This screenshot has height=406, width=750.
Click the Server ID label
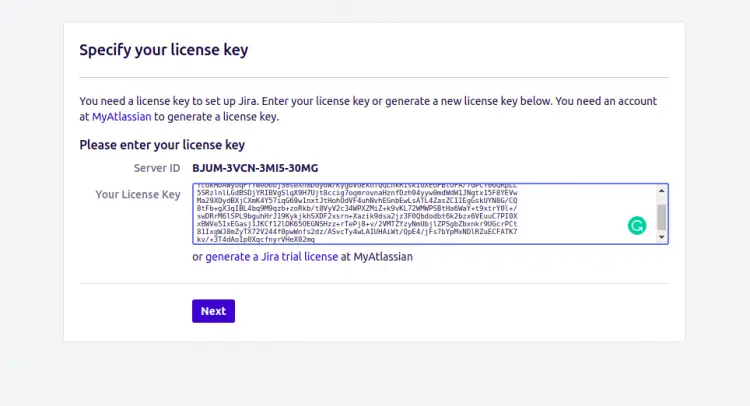(x=157, y=167)
